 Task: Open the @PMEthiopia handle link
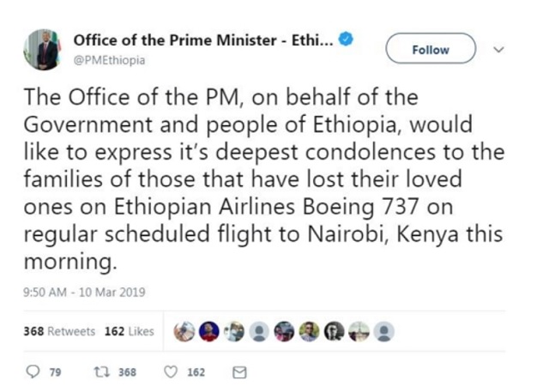(109, 60)
